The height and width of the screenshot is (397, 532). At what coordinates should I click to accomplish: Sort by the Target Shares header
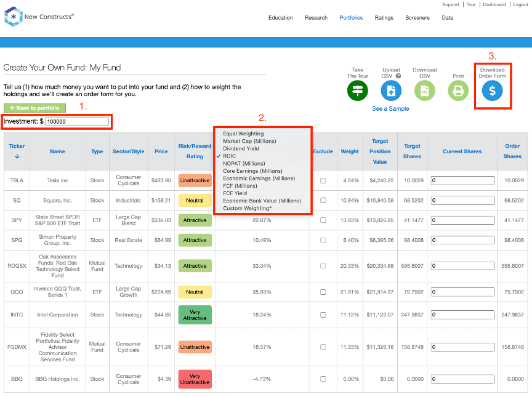point(412,151)
